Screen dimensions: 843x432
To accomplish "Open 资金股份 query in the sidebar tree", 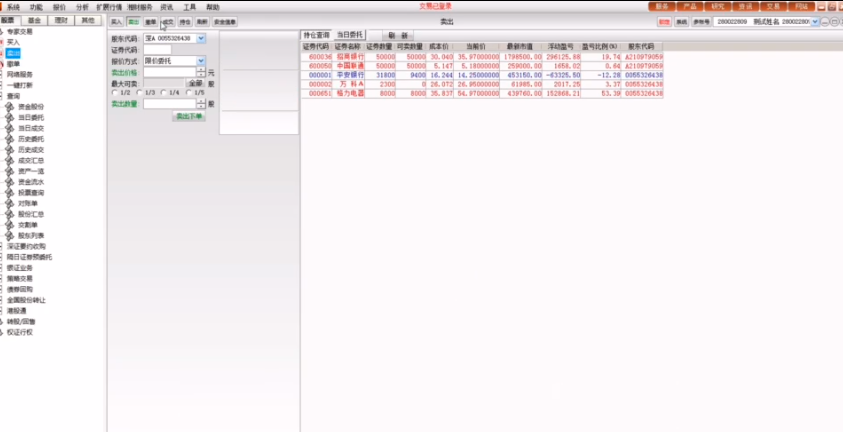I will click(30, 106).
